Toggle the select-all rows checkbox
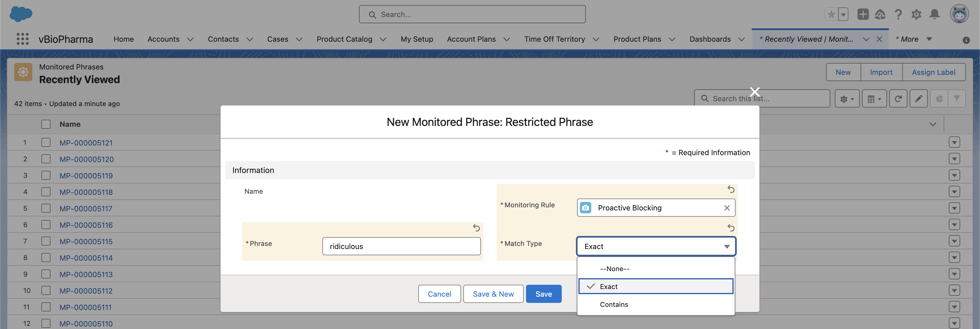 point(46,125)
